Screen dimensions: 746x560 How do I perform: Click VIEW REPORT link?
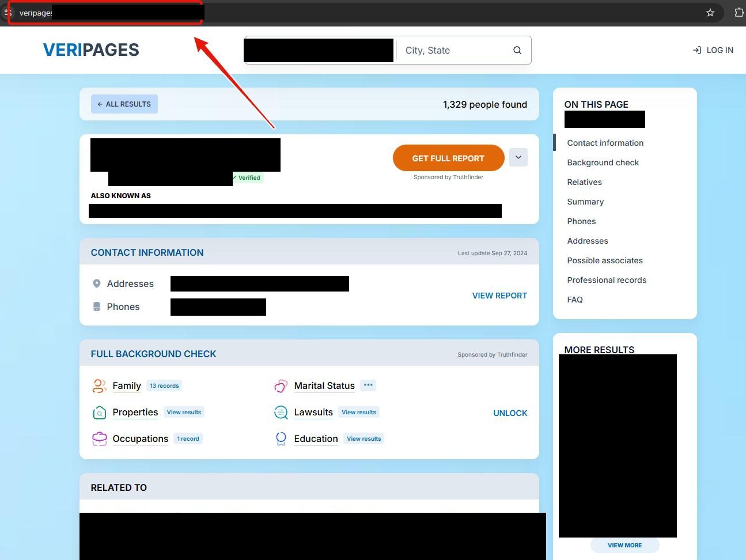499,296
